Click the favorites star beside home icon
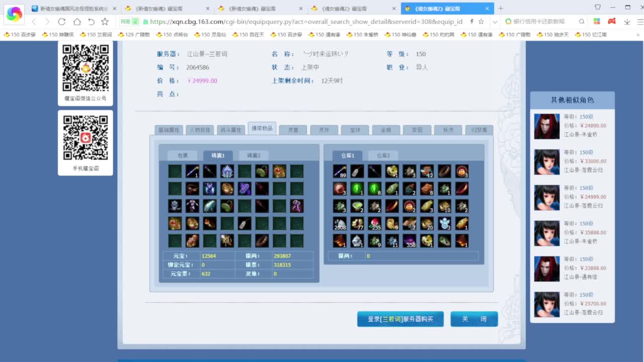This screenshot has height=362, width=644. [x=105, y=22]
